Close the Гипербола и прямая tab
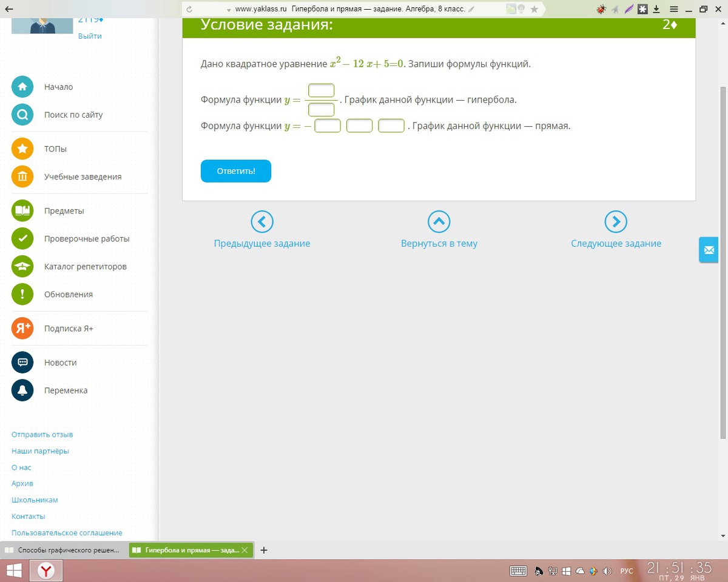Screen dimensions: 728x582 (244, 550)
